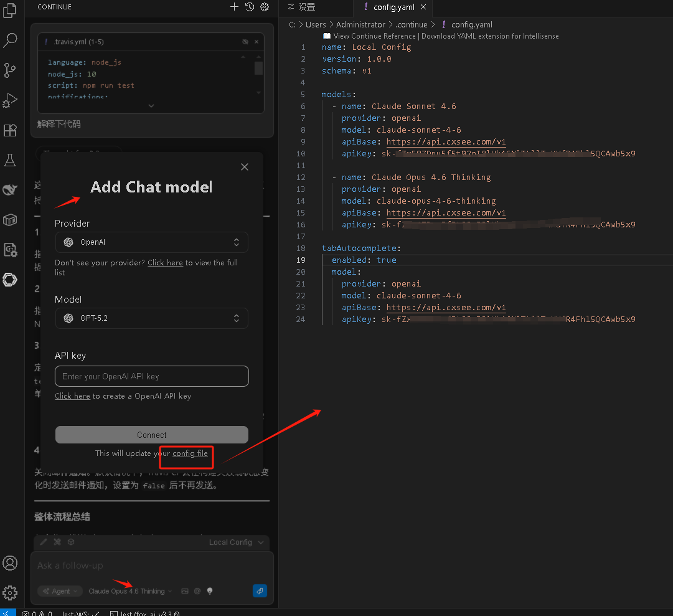Remove the .travis.yml context item
Image resolution: width=673 pixels, height=616 pixels.
point(256,42)
